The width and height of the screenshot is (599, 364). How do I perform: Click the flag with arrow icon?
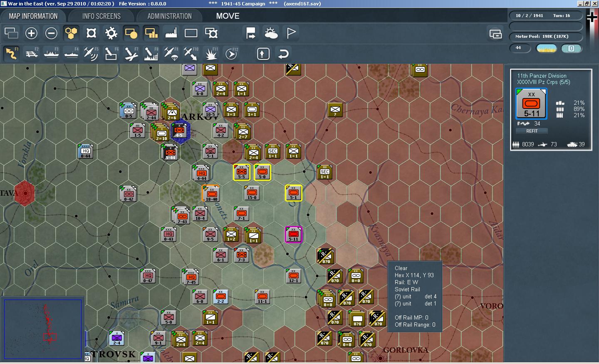(x=251, y=33)
